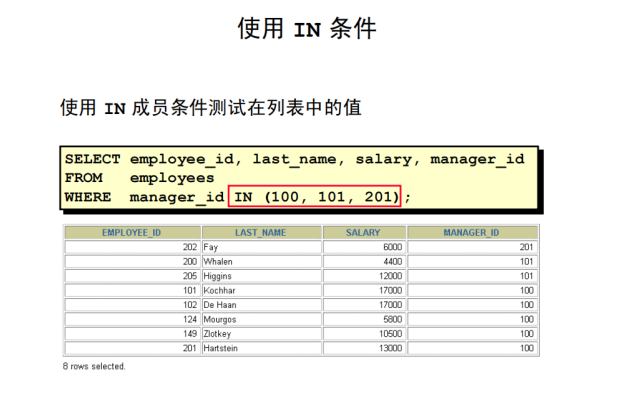Click the LAST_NAME column header
Image resolution: width=617 pixels, height=394 pixels.
[261, 233]
